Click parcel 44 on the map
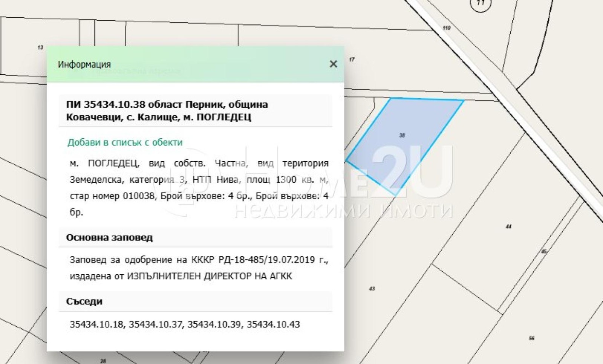This screenshot has height=364, width=603. [x=508, y=226]
